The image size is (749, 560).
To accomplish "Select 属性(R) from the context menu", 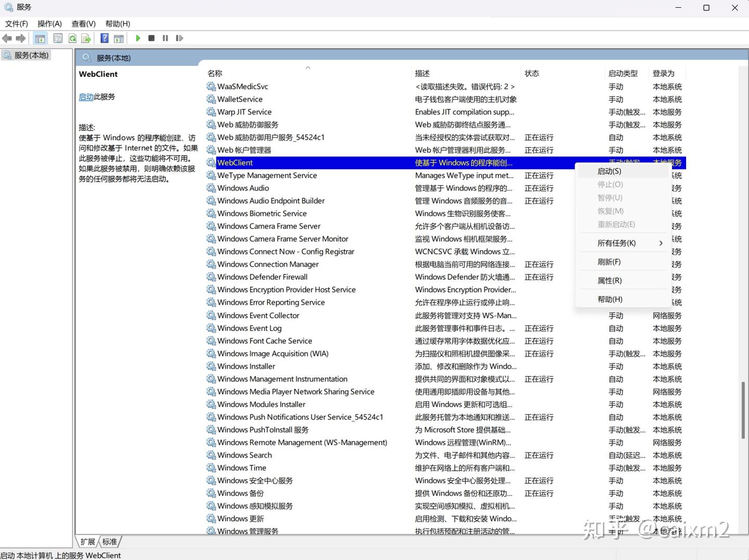I will (609, 280).
